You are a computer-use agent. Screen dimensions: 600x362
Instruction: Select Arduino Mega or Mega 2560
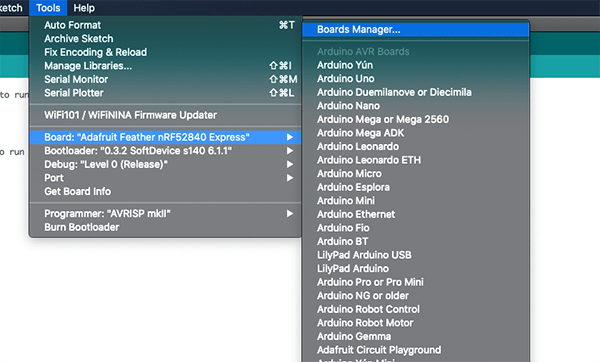(416, 119)
